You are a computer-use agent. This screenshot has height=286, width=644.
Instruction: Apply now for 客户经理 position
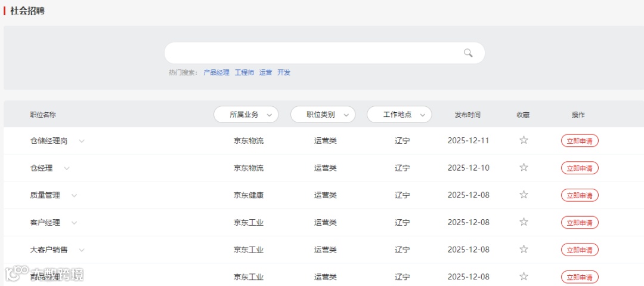(580, 223)
